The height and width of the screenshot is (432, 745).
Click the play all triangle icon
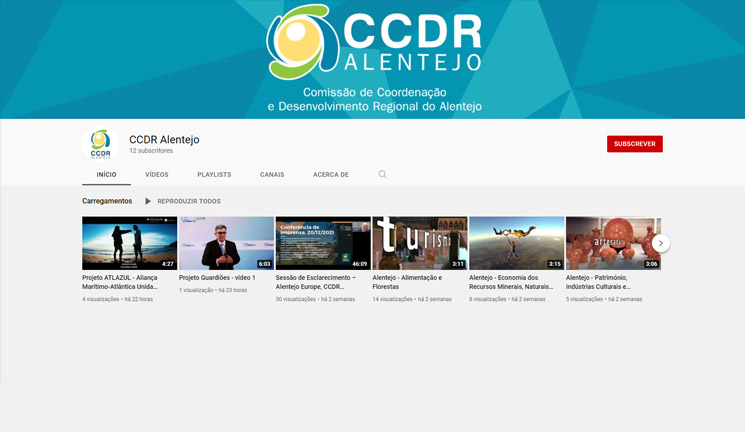148,201
